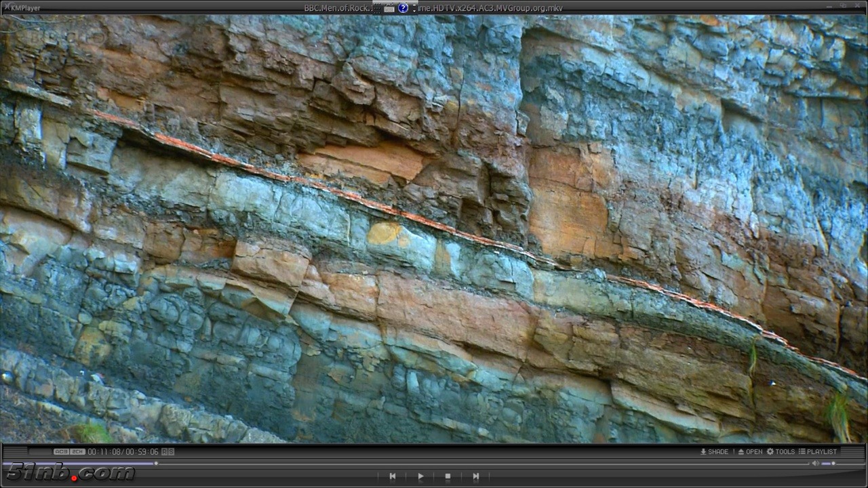868x488 pixels.
Task: Skip to the previous track
Action: click(x=392, y=476)
